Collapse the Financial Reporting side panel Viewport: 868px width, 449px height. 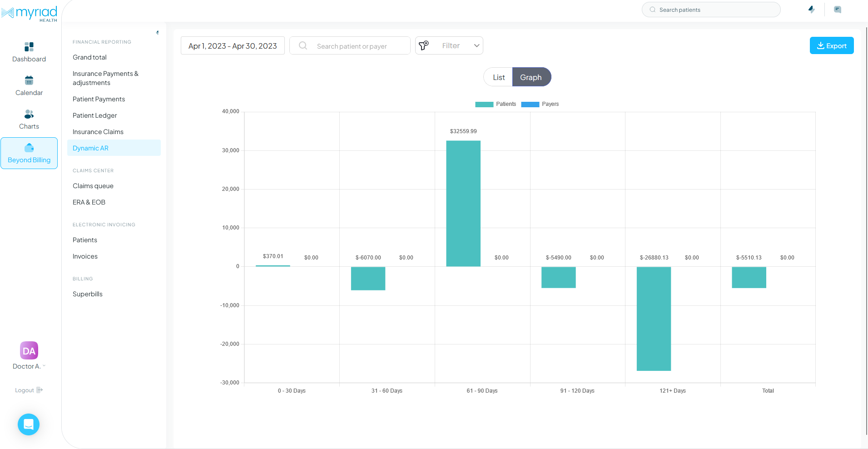click(x=157, y=32)
